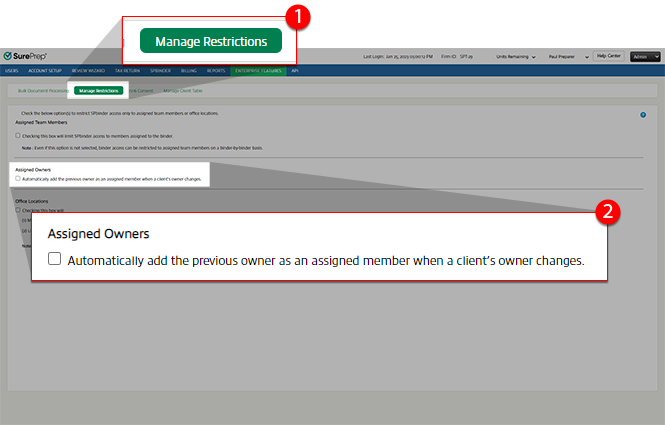665x425 pixels.
Task: Open the TAX RETURN menu
Action: point(127,71)
